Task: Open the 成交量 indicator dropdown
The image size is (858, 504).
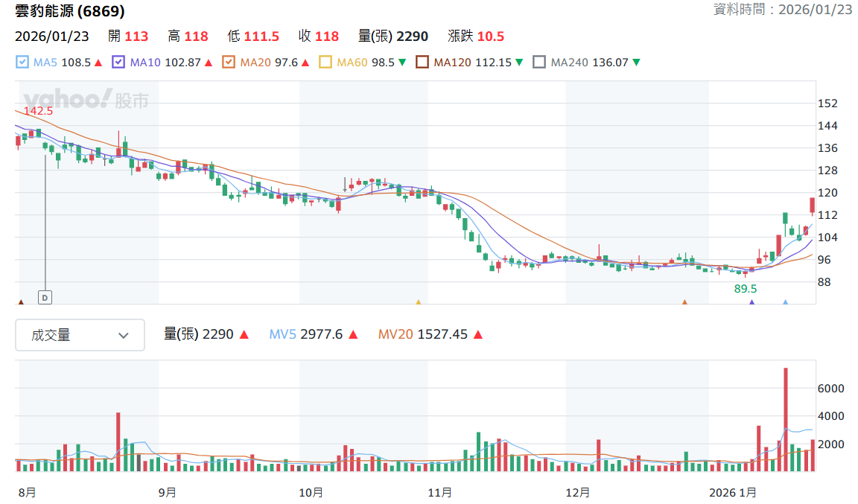Action: (80, 335)
